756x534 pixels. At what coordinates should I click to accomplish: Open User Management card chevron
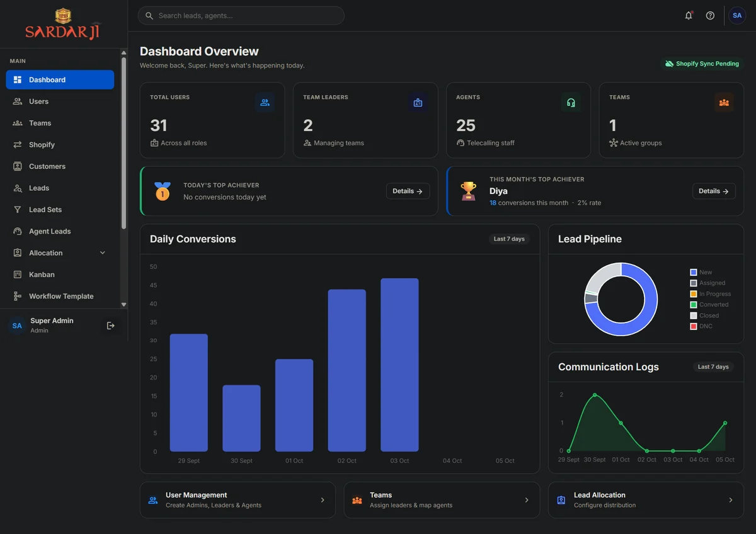[323, 500]
